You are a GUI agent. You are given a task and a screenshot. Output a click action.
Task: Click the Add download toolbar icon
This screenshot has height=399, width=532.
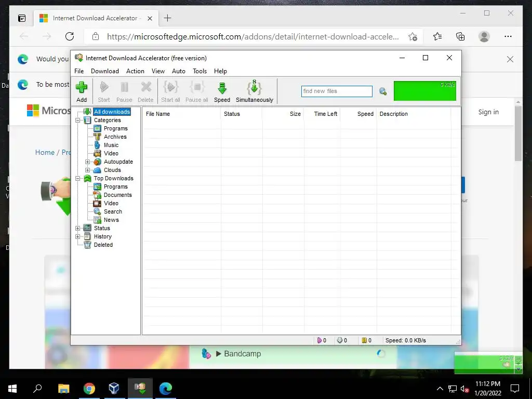(x=82, y=91)
